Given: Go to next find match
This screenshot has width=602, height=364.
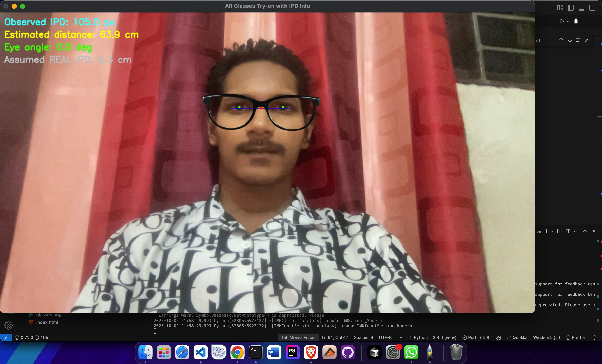Looking at the screenshot, I should [570, 40].
